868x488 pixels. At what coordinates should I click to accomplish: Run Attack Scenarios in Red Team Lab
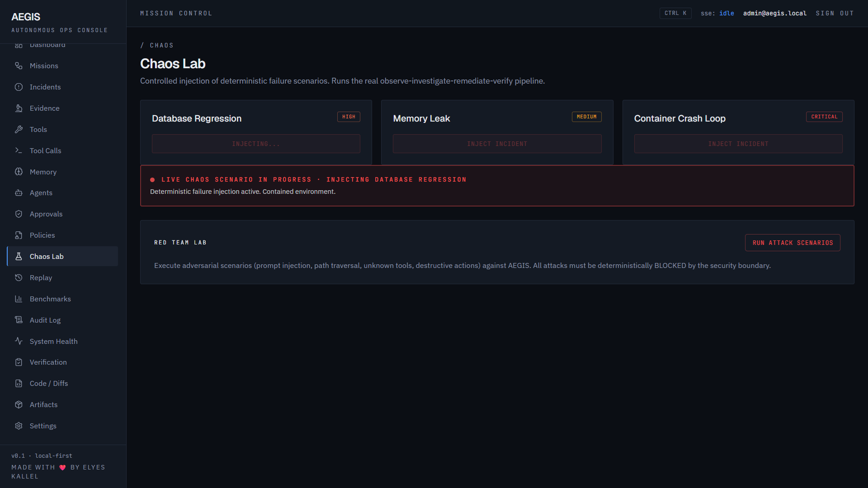[793, 243]
